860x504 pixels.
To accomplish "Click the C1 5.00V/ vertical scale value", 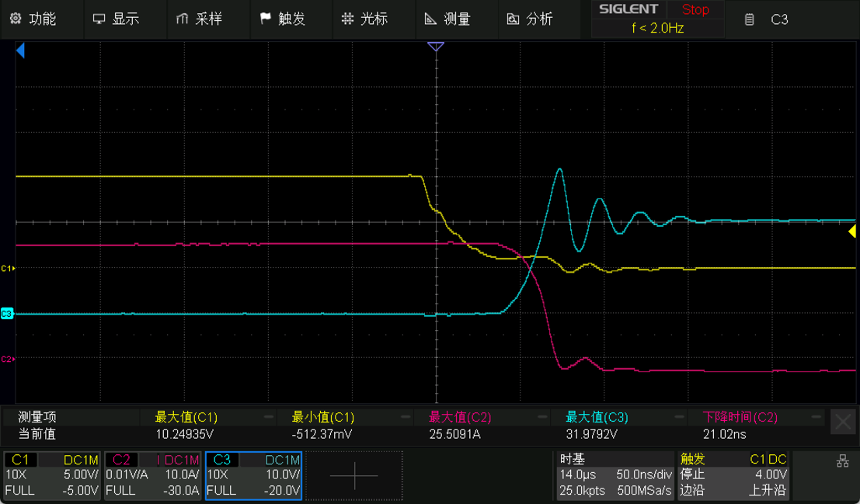I will [x=81, y=475].
